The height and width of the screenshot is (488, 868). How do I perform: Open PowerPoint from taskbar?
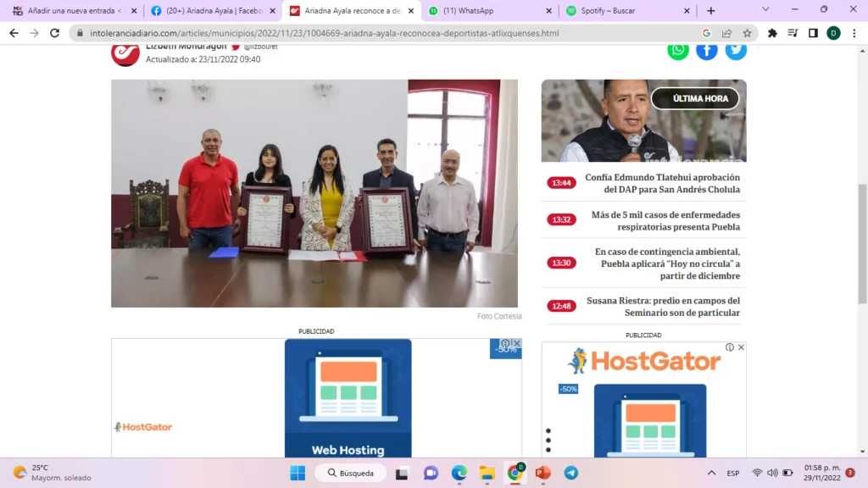(x=543, y=473)
